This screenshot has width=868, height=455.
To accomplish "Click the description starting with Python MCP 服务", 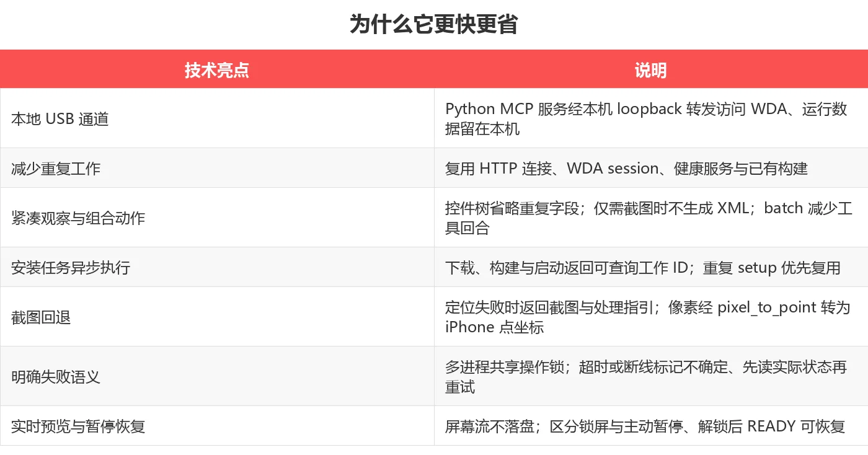I will [651, 118].
